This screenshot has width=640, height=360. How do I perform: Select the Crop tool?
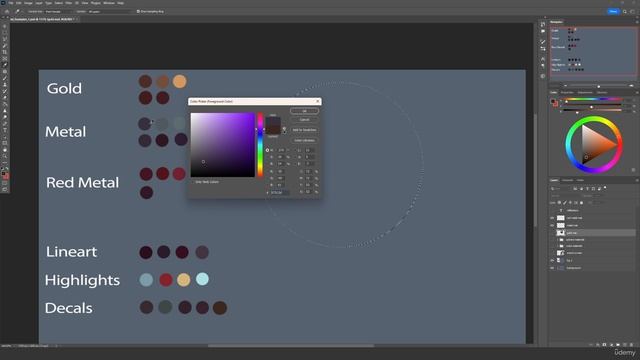[5, 52]
